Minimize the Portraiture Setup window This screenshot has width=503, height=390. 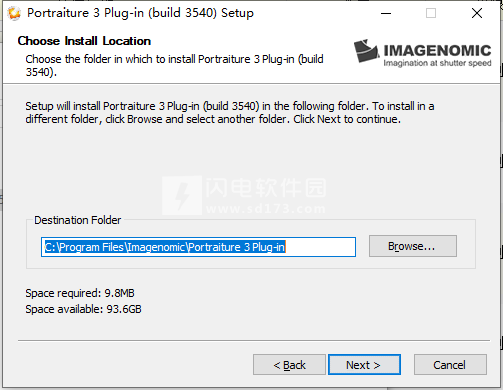[386, 13]
